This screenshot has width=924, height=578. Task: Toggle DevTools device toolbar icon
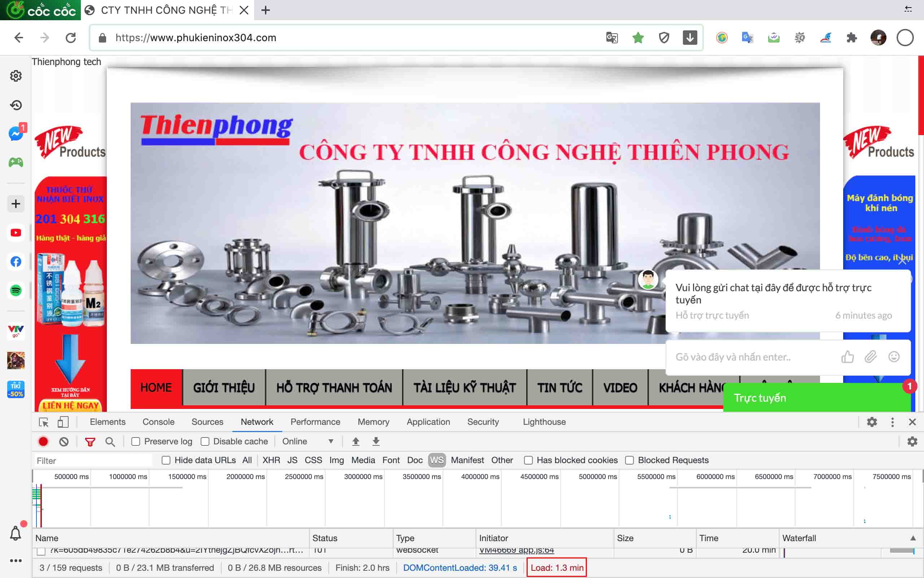coord(63,422)
